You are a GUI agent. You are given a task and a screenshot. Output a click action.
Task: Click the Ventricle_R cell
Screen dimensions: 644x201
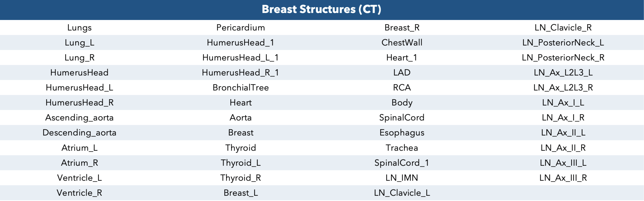pos(79,193)
